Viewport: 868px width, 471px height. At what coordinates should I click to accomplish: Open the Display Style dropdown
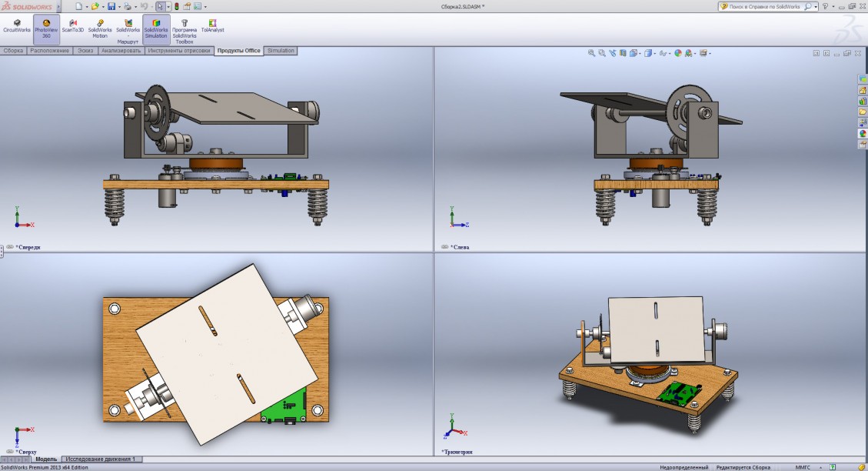click(x=648, y=53)
